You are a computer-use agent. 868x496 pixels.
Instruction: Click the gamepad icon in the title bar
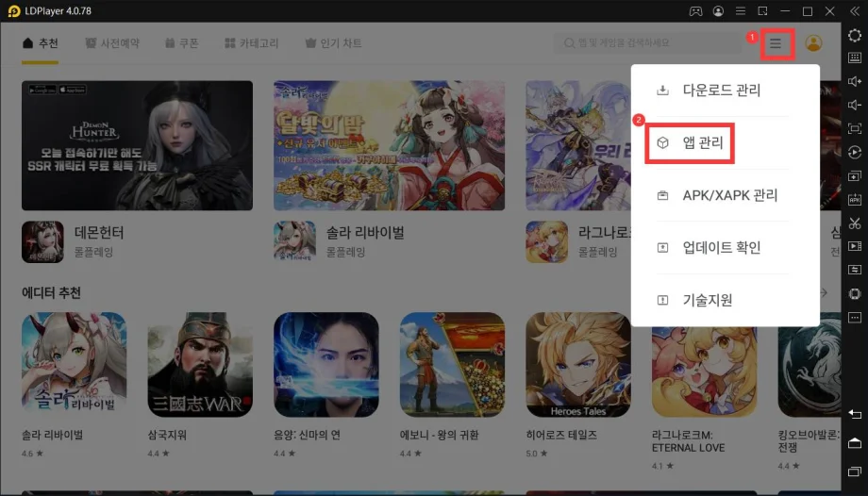pyautogui.click(x=696, y=11)
